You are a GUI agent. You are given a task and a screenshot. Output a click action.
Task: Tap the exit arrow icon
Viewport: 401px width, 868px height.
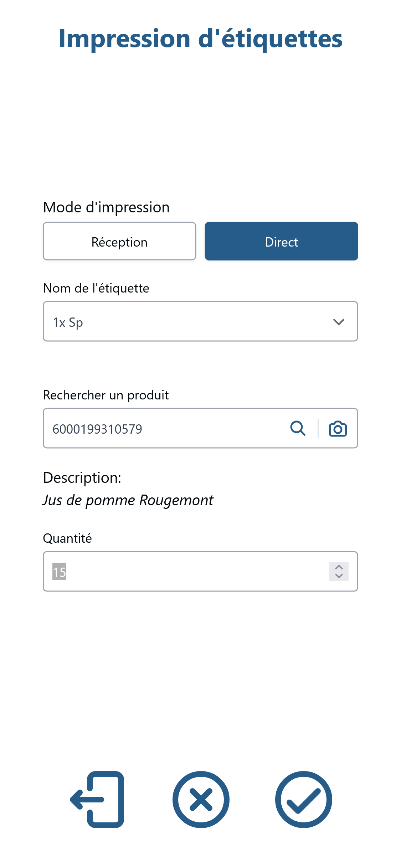tap(97, 799)
